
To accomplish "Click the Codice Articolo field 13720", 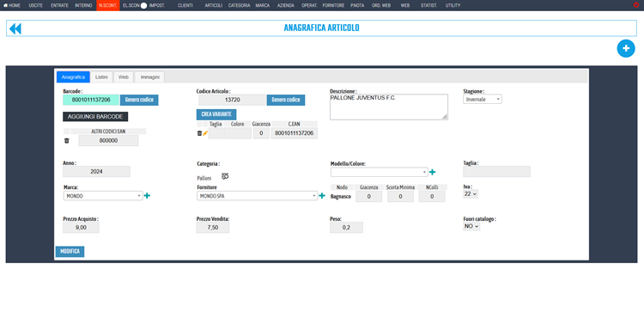I will [233, 100].
